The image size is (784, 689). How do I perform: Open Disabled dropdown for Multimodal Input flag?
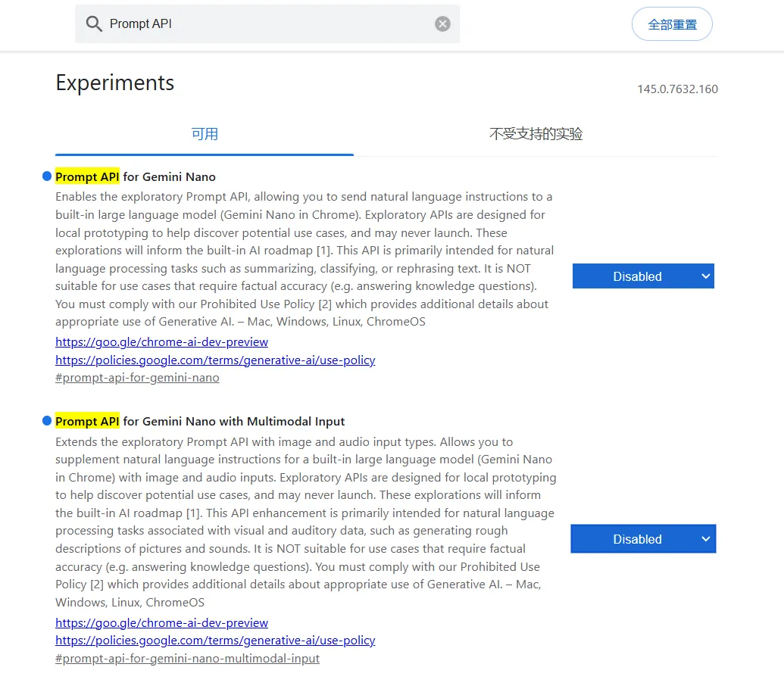coord(643,538)
